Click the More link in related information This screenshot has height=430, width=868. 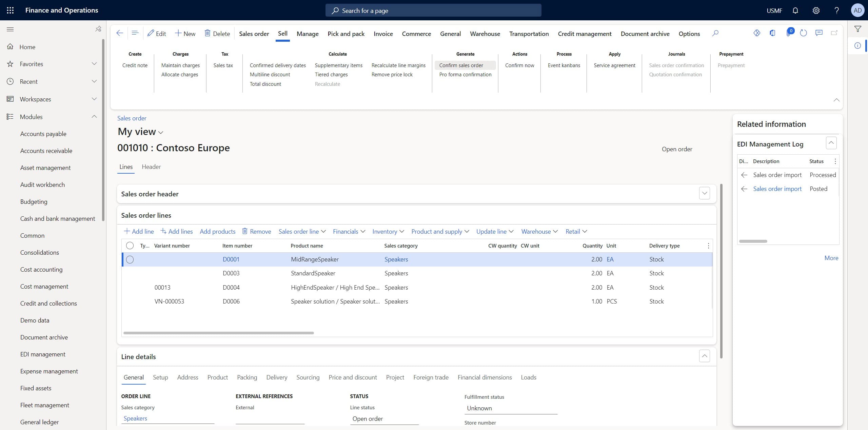[x=831, y=258]
